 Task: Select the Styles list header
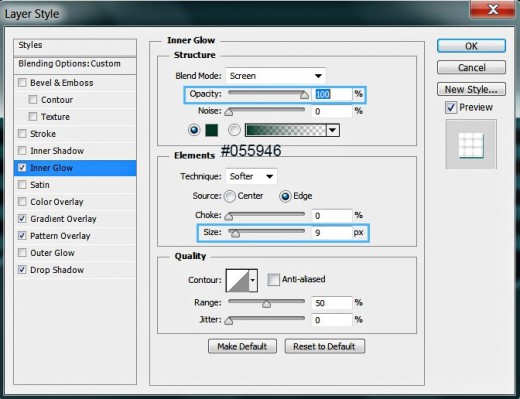click(75, 48)
